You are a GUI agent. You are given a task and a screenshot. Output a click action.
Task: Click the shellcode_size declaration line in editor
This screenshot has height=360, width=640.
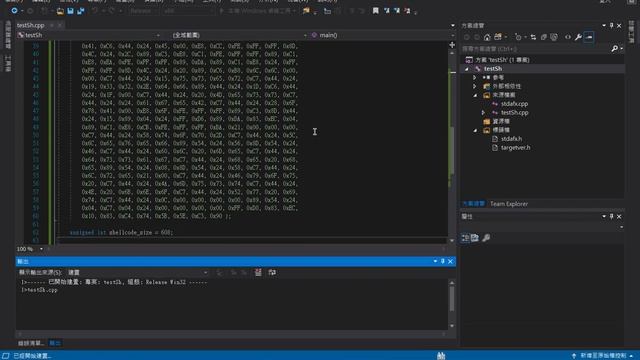coord(121,233)
